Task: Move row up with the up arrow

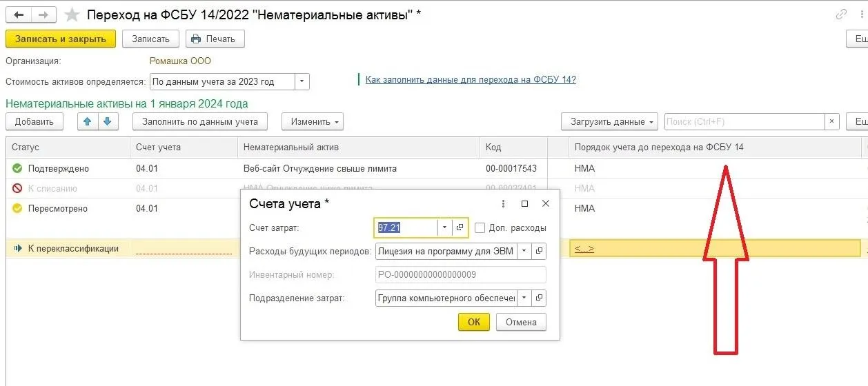Action: pos(87,122)
